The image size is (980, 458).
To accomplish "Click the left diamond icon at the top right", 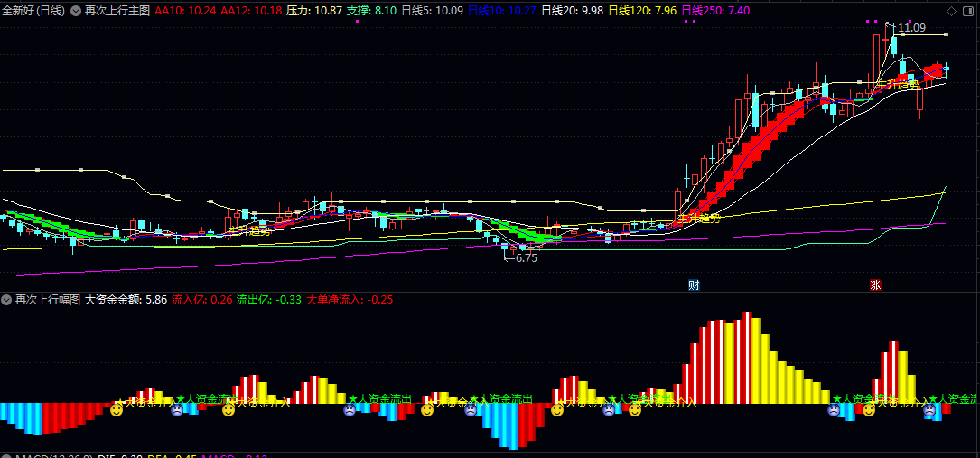I will (x=951, y=11).
